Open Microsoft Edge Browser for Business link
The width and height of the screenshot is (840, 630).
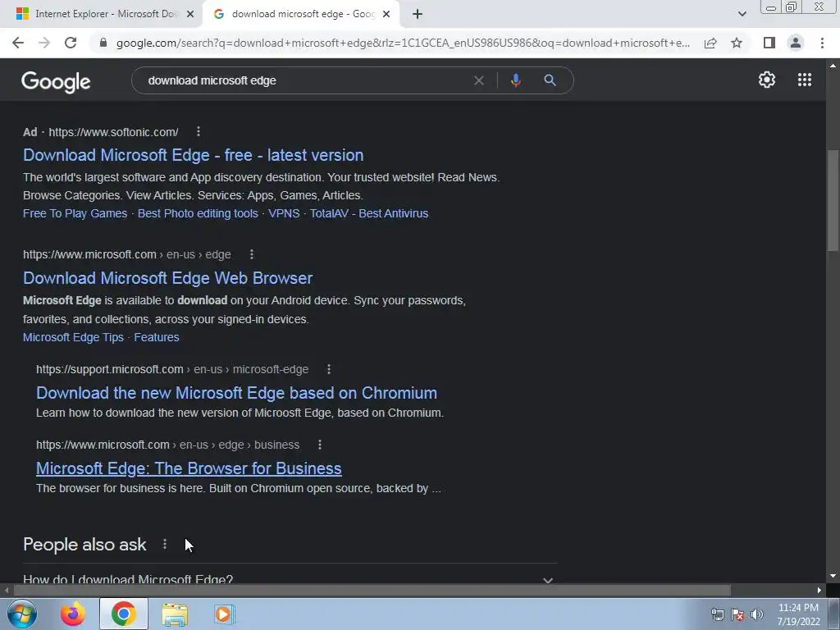click(189, 468)
